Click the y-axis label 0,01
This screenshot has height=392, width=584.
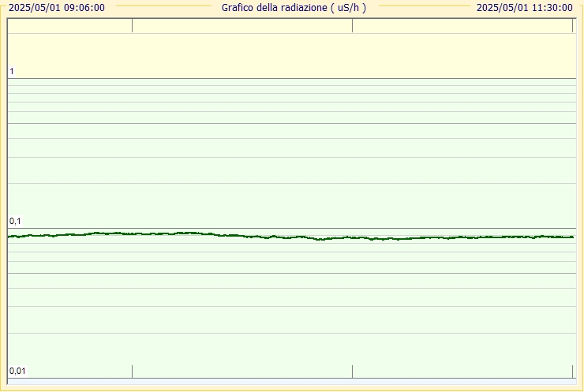pos(17,371)
